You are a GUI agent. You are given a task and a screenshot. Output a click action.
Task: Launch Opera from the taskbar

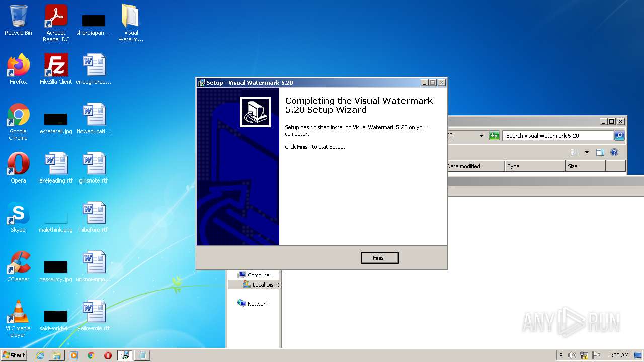108,355
